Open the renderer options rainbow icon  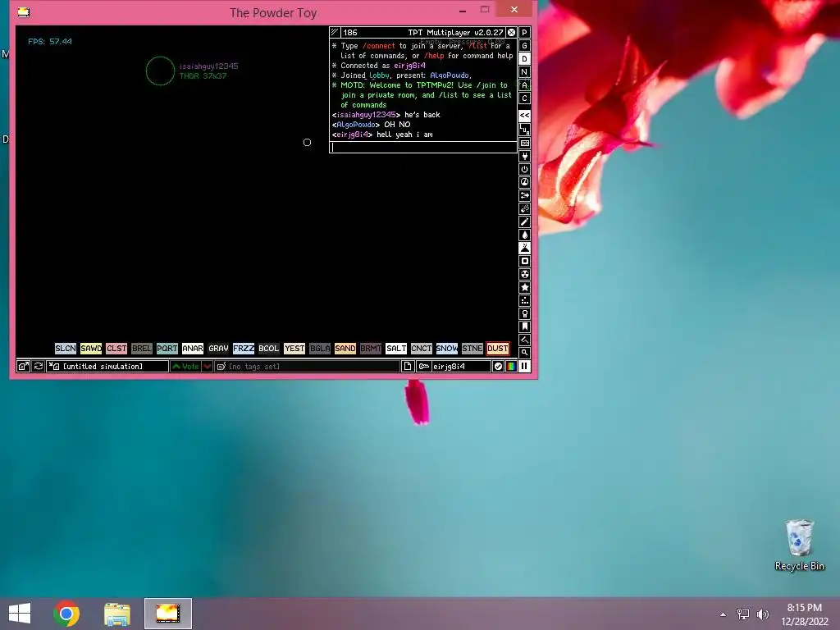coord(511,367)
